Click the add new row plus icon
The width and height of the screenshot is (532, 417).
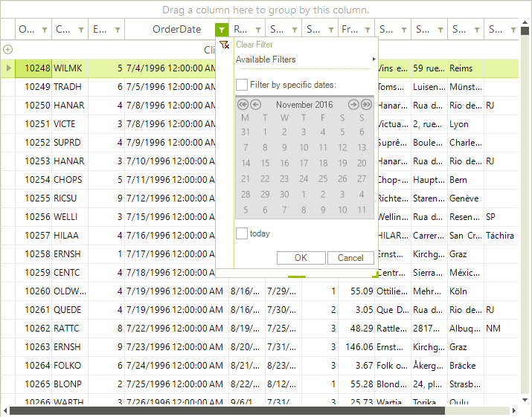pyautogui.click(x=7, y=50)
